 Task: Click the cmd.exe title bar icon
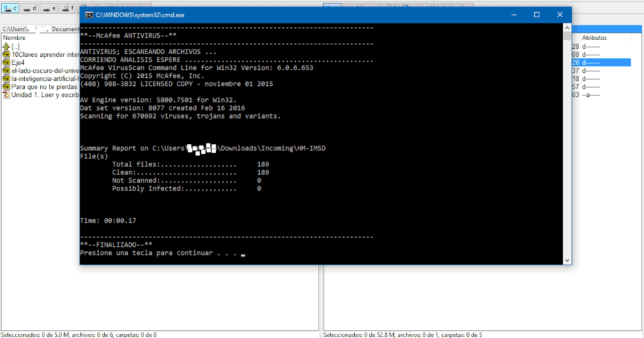click(x=88, y=15)
